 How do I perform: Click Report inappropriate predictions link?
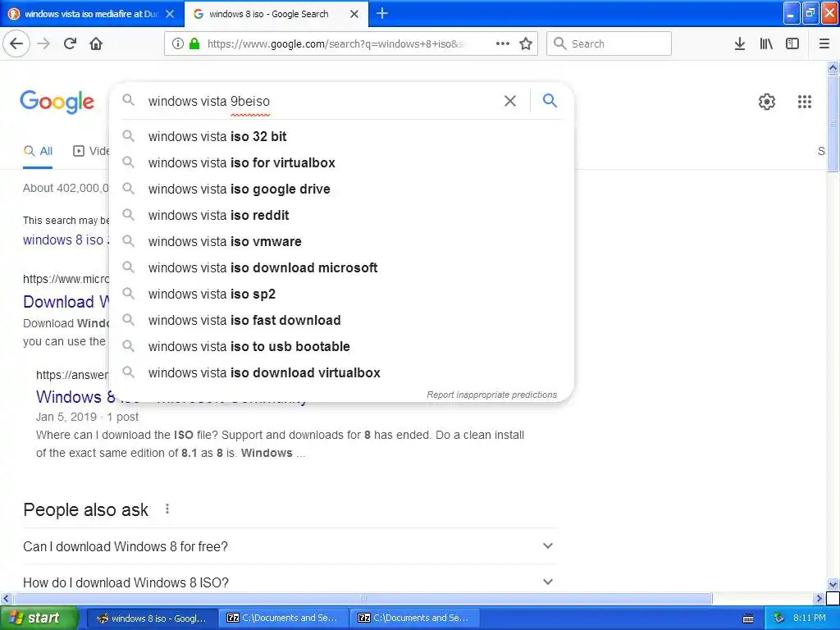pyautogui.click(x=492, y=395)
